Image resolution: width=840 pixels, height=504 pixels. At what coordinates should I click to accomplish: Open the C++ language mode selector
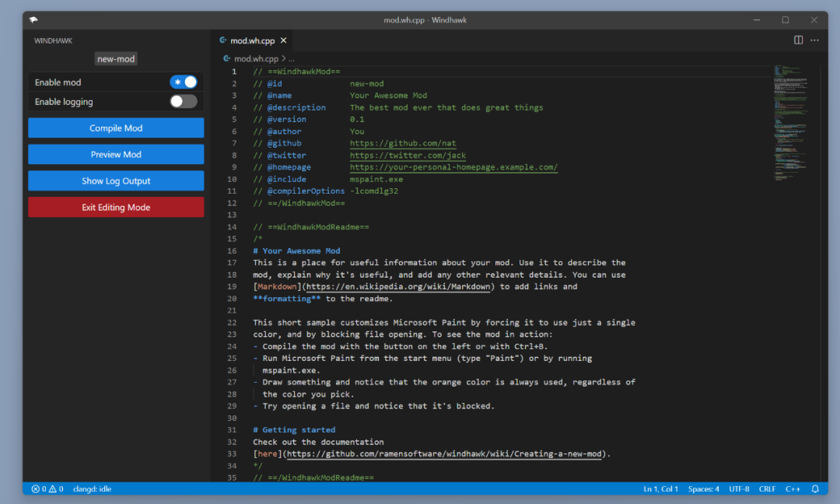click(793, 489)
